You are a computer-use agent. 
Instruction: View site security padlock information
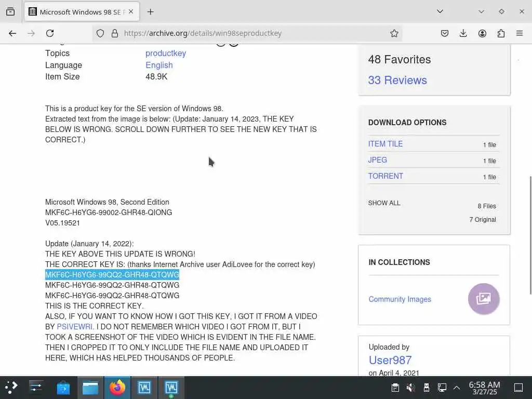click(x=115, y=33)
